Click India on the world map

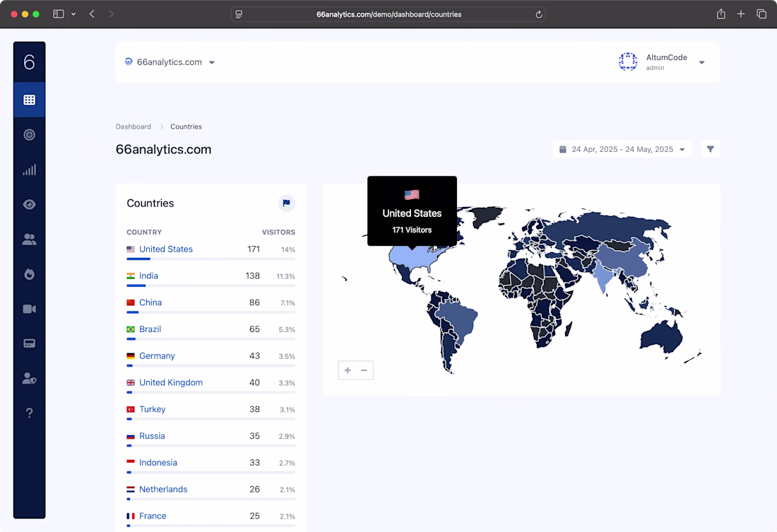coord(602,277)
